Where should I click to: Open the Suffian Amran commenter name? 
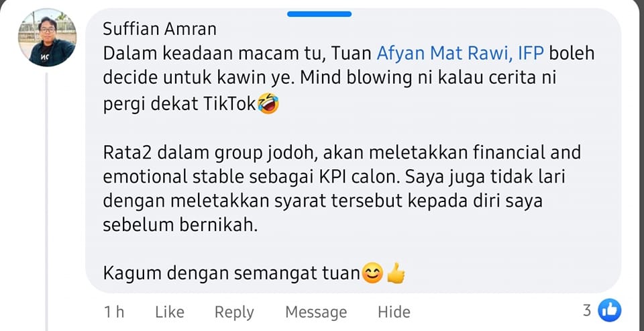pos(160,29)
